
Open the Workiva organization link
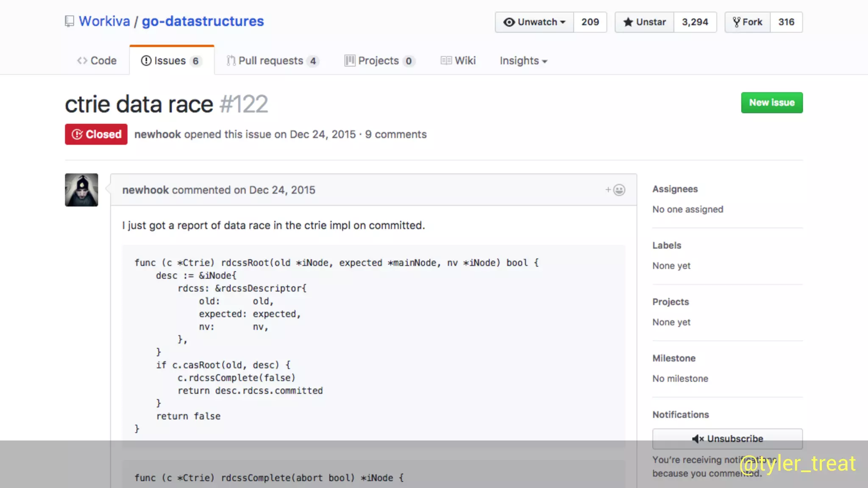(104, 21)
